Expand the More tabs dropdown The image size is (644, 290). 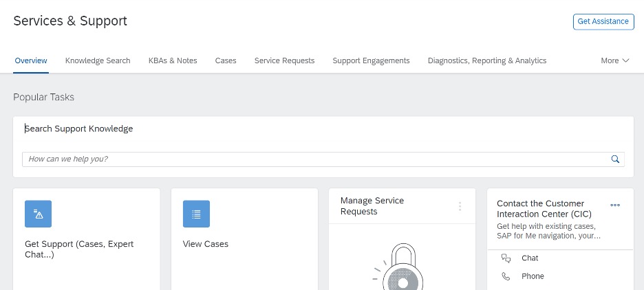(x=615, y=60)
